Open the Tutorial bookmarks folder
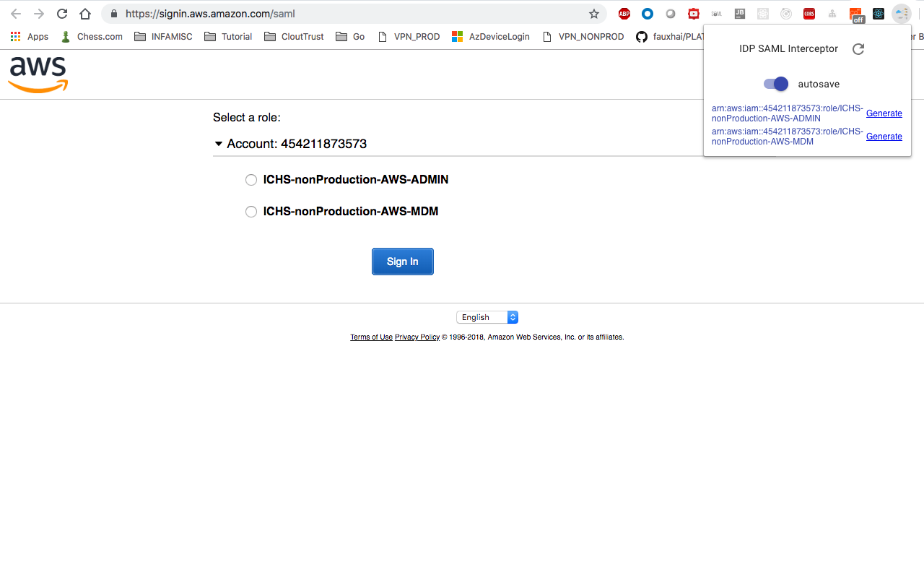Viewport: 924px width, 578px height. tap(228, 36)
